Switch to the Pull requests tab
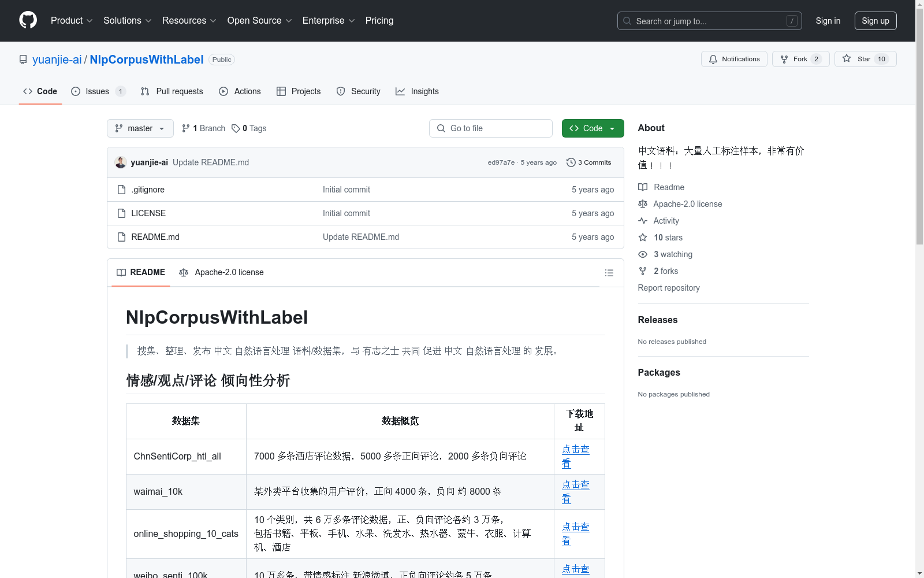Screen dimensions: 924x578 (x=172, y=91)
